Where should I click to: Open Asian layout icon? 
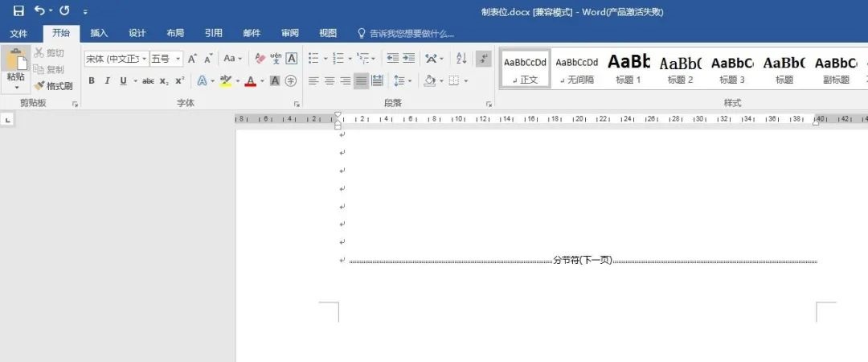click(432, 58)
